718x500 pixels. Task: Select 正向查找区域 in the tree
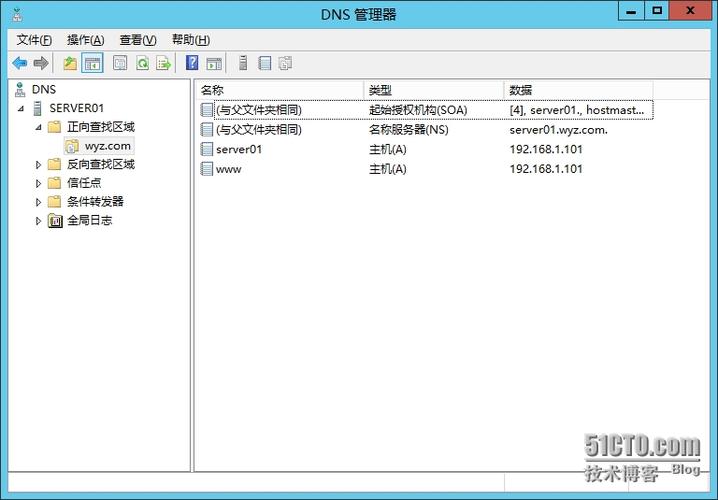(101, 127)
